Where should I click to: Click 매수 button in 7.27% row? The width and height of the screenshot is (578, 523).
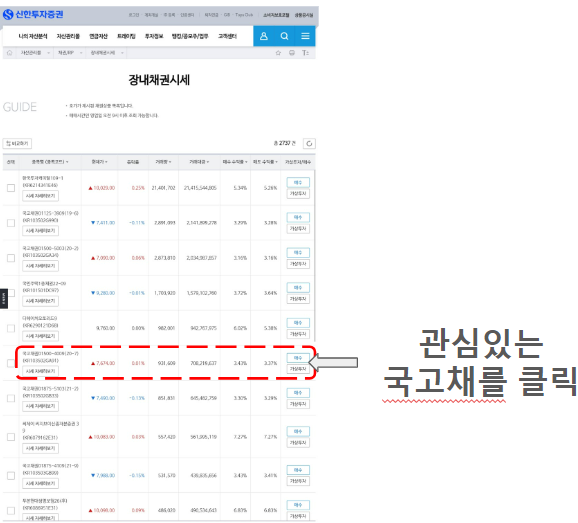(298, 431)
